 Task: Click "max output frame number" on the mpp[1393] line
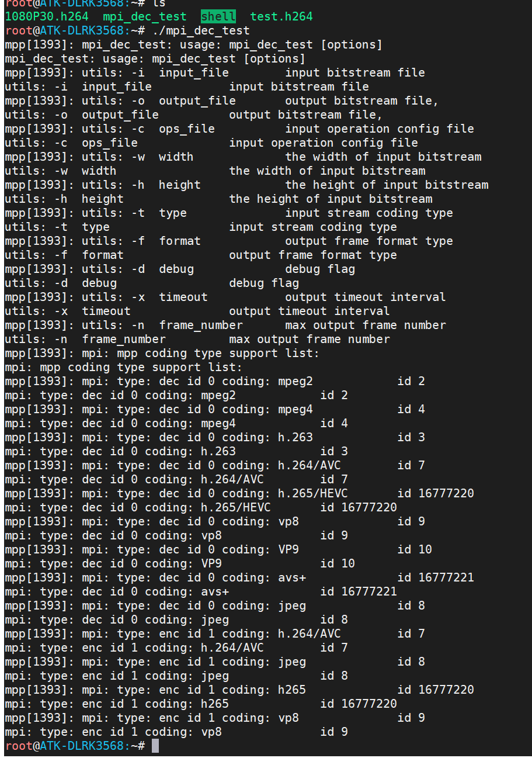tap(365, 325)
